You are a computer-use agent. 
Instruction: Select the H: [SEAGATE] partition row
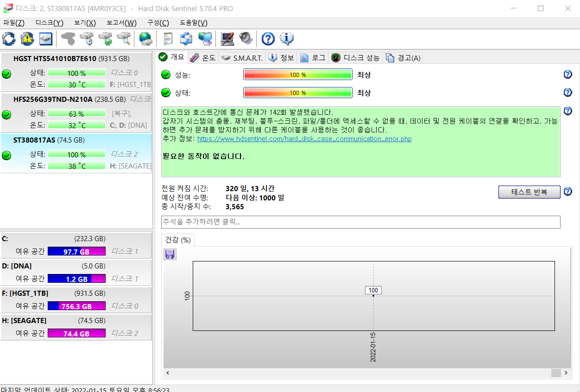76,327
